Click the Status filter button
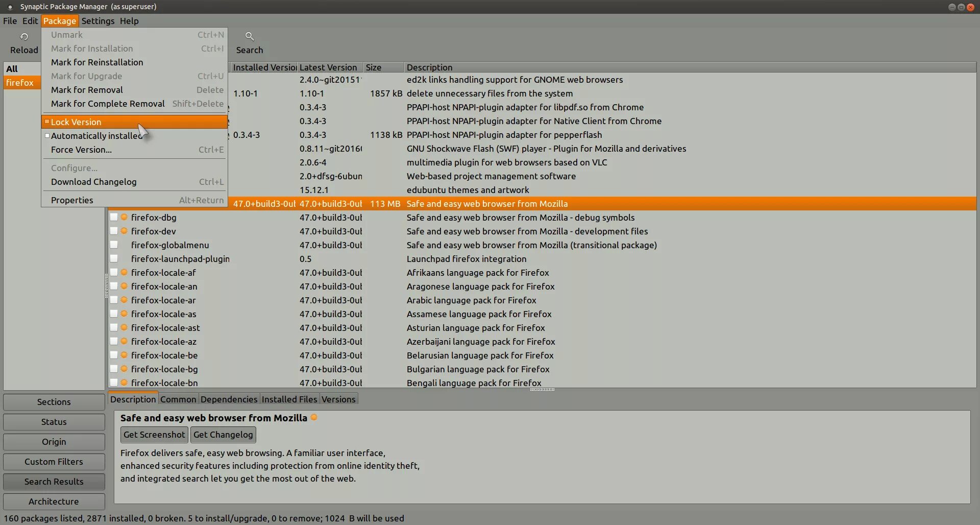This screenshot has height=525, width=980. click(x=54, y=422)
